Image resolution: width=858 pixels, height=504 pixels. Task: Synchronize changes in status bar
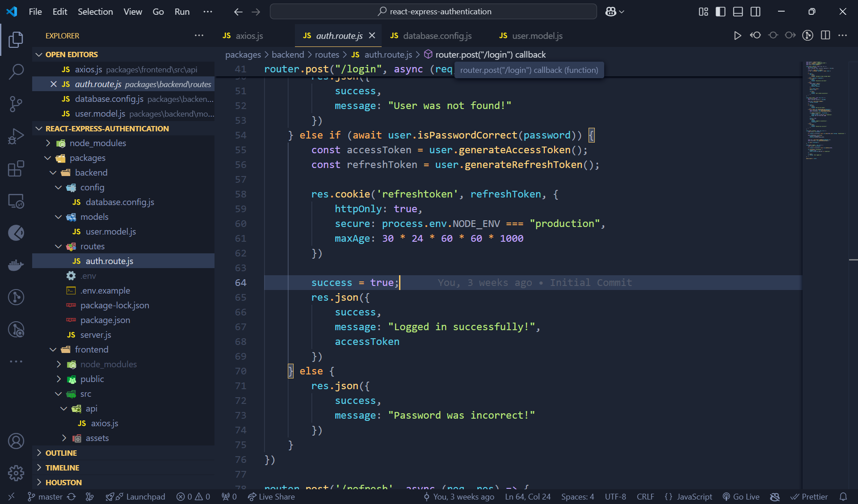[71, 497]
